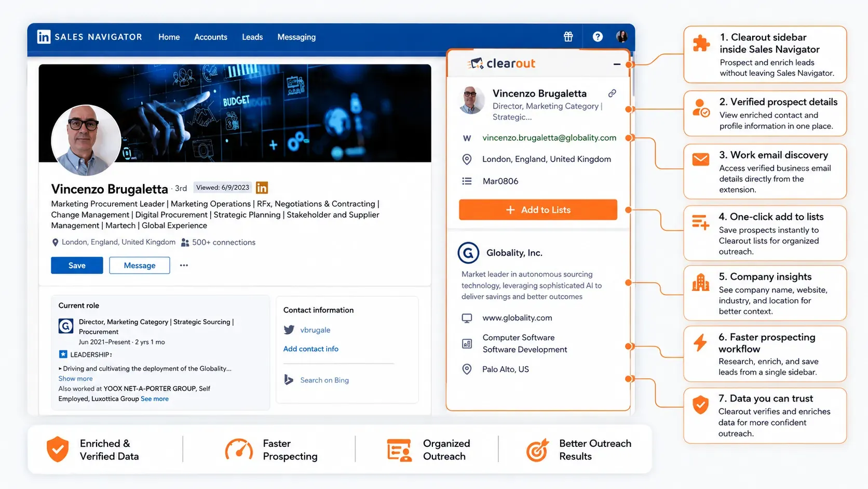Click the Message button

(140, 266)
